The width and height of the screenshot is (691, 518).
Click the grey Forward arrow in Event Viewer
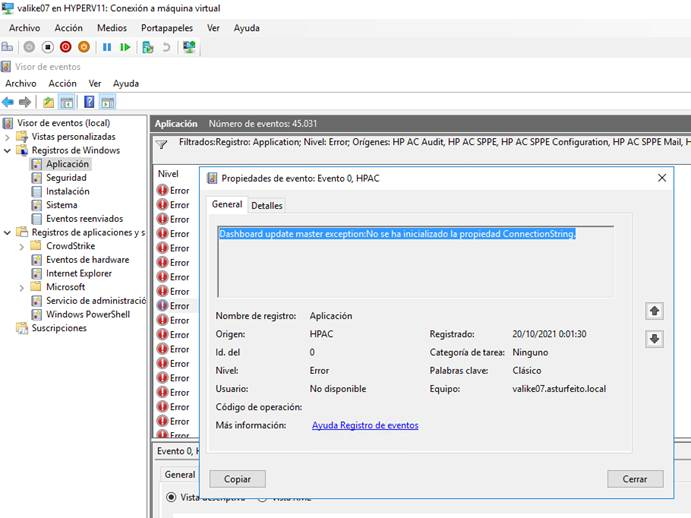pos(25,102)
